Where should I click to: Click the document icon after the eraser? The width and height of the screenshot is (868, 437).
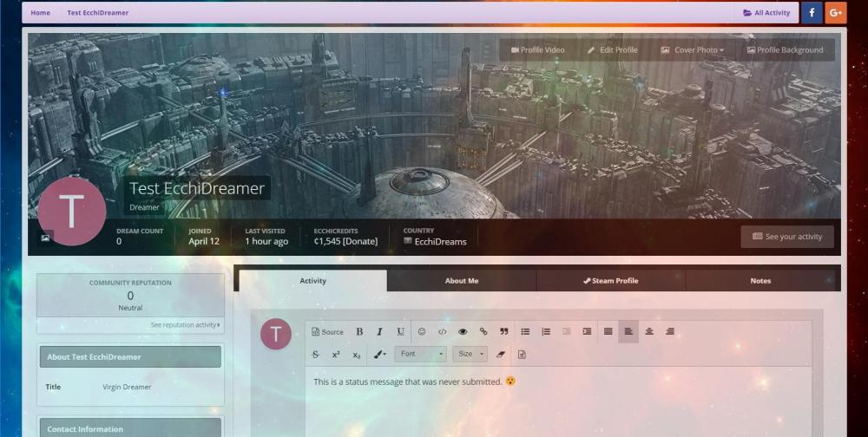click(x=522, y=355)
